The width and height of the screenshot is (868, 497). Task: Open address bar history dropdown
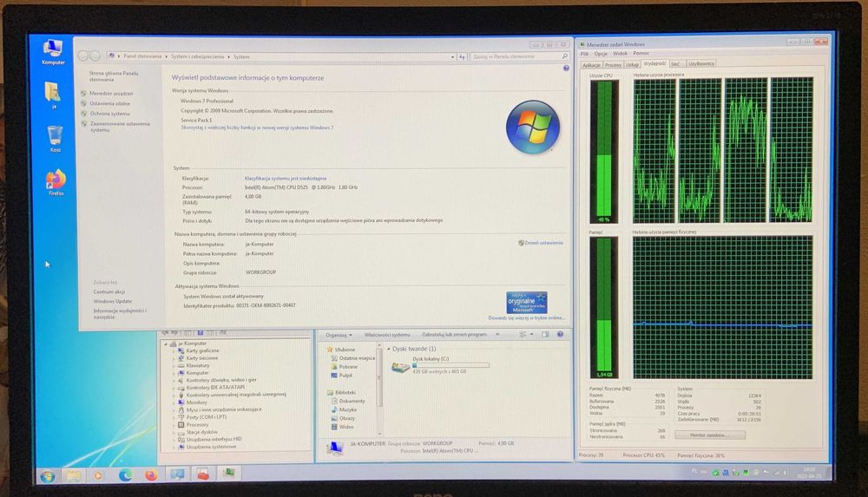tap(452, 56)
